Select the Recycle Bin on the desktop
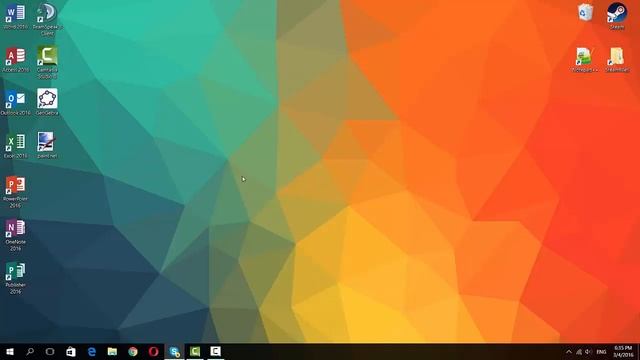Viewport: 640px width, 360px height. pyautogui.click(x=585, y=12)
